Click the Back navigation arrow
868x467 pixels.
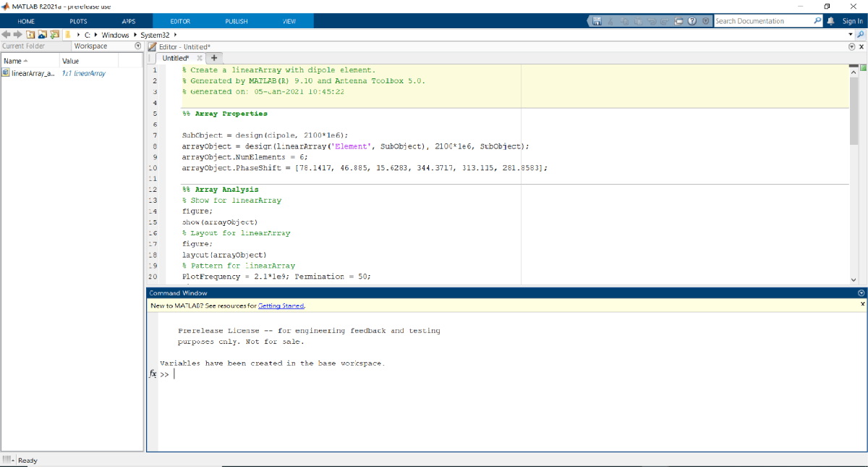(x=6, y=35)
